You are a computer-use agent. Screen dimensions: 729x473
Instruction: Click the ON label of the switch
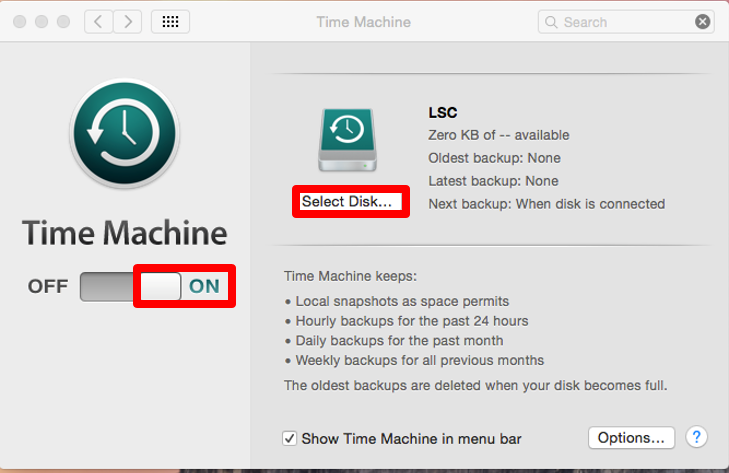[204, 286]
